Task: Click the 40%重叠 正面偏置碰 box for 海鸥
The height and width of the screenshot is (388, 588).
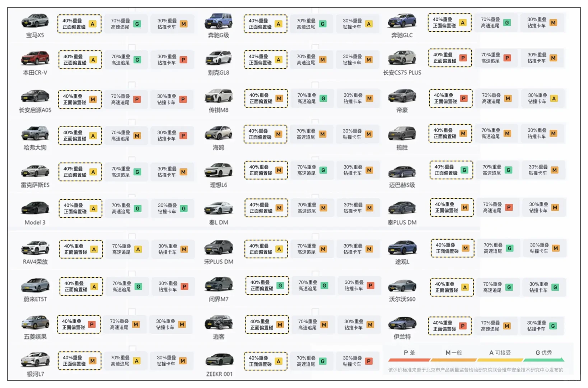Action: click(266, 134)
